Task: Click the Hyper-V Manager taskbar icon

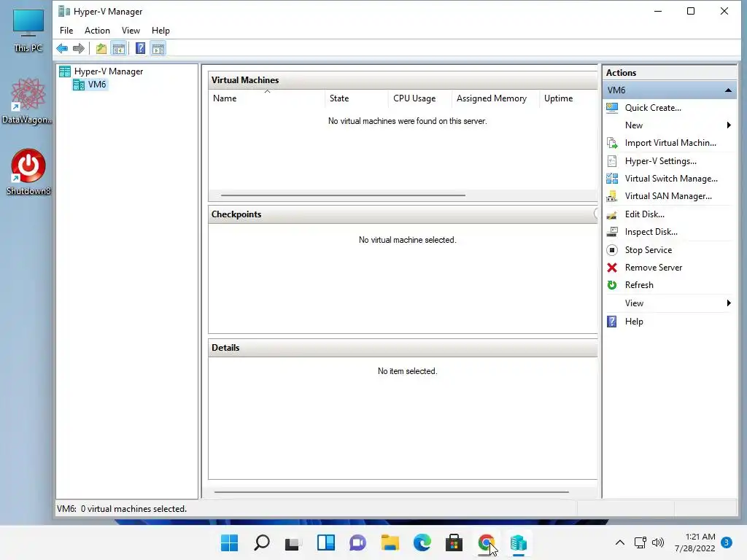Action: tap(519, 542)
